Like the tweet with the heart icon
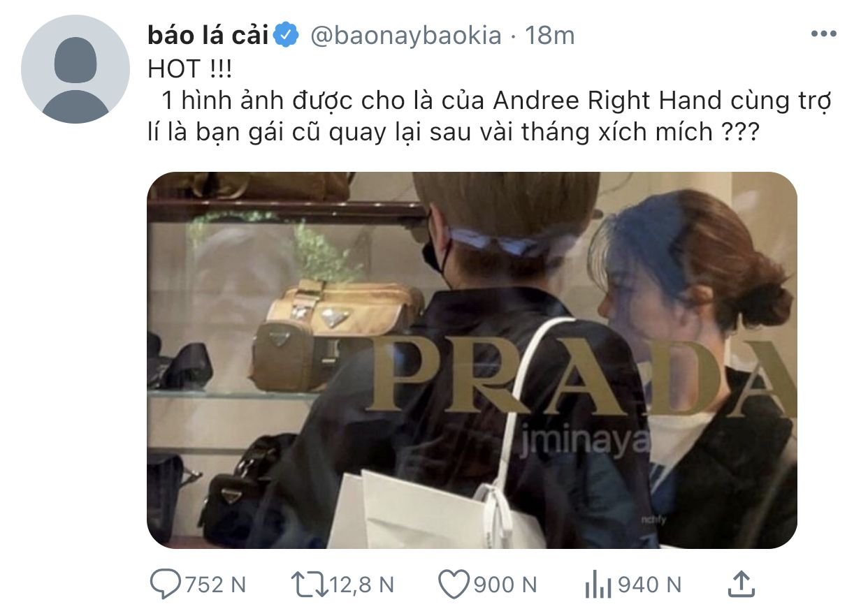 click(454, 585)
